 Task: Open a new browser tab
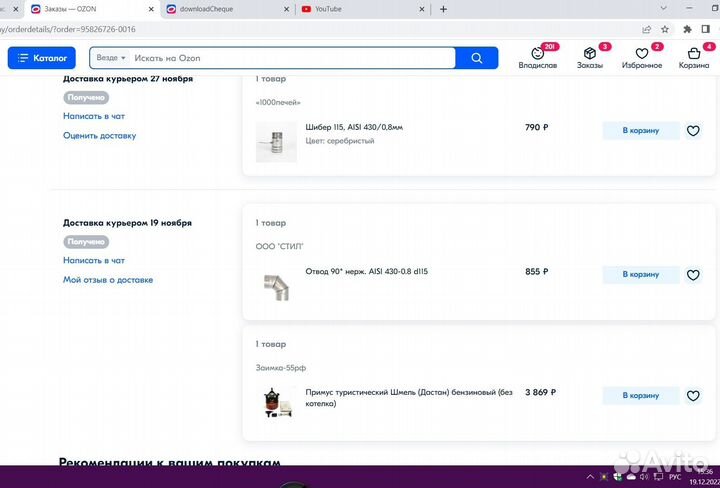(x=443, y=9)
